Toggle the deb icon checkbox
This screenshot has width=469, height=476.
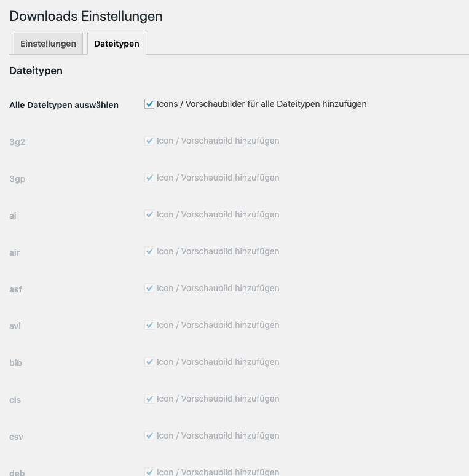pyautogui.click(x=149, y=472)
